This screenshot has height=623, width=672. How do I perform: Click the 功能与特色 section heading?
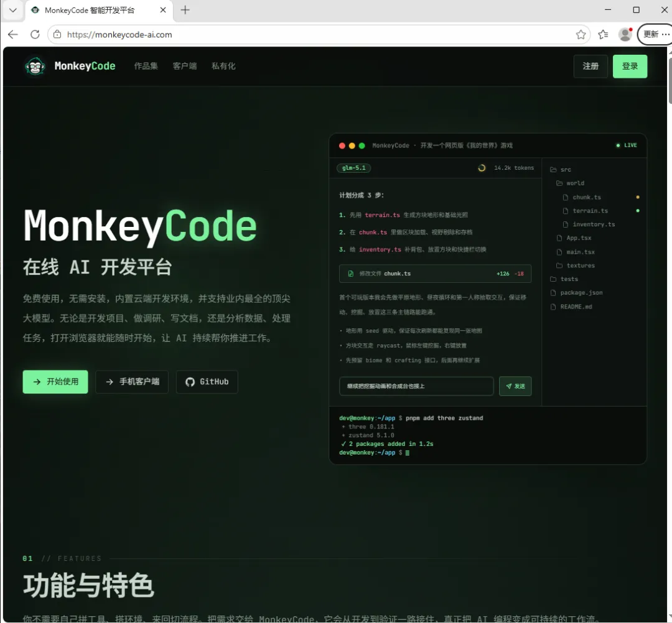coord(88,585)
